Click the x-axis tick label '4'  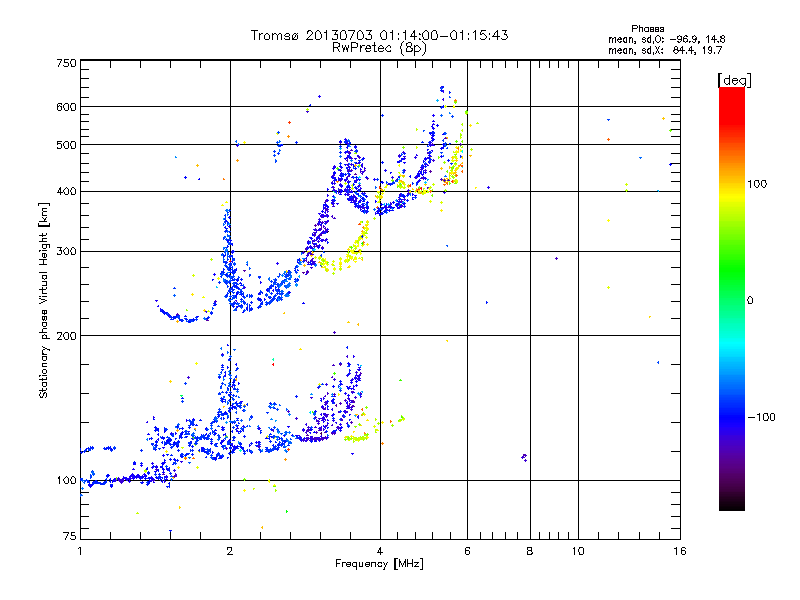pos(380,551)
